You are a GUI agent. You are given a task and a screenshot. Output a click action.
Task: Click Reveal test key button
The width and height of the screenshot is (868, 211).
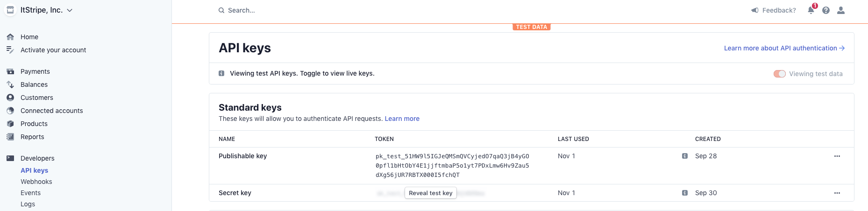pos(431,193)
